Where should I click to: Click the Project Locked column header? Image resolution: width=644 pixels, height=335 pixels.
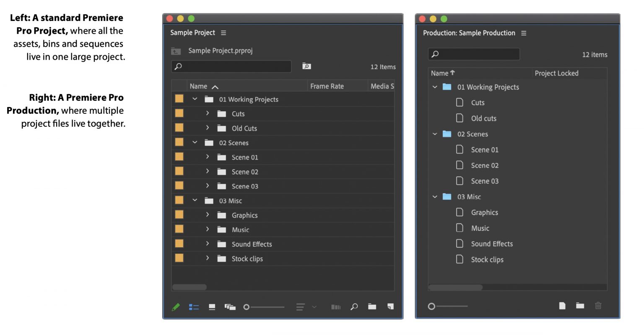(x=556, y=73)
